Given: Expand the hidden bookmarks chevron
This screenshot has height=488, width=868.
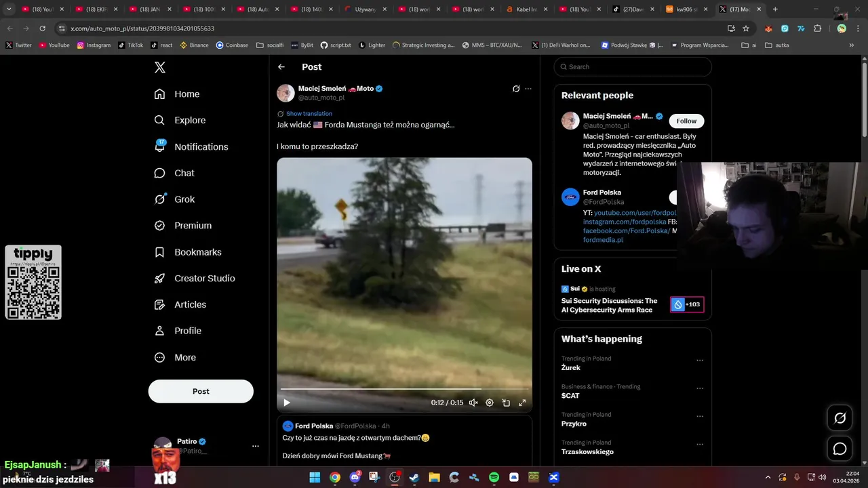Looking at the screenshot, I should [852, 45].
